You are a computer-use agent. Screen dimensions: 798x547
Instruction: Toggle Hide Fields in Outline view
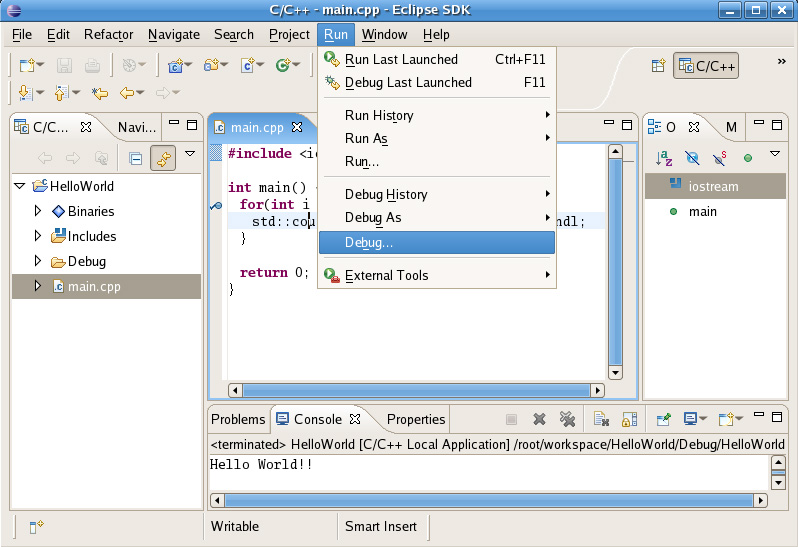pyautogui.click(x=692, y=158)
